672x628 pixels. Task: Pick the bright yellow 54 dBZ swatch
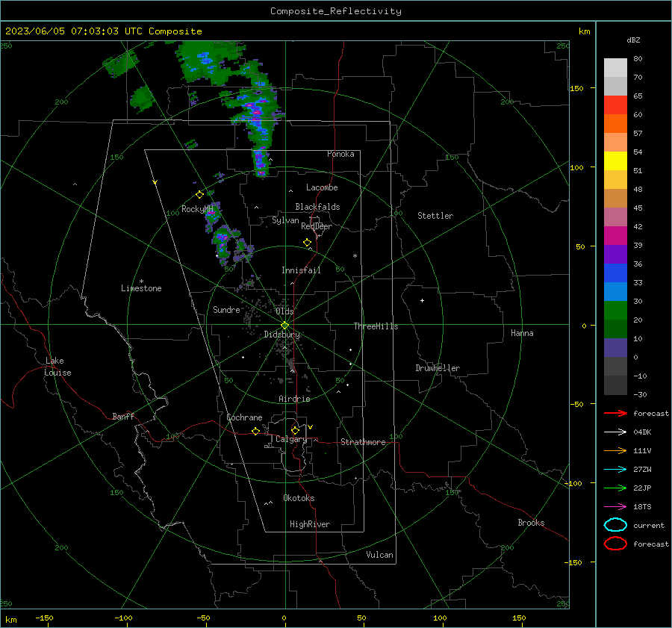pos(615,161)
